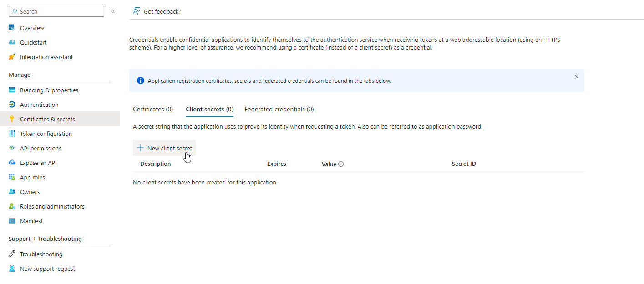Open Branding & properties menu item

click(49, 90)
